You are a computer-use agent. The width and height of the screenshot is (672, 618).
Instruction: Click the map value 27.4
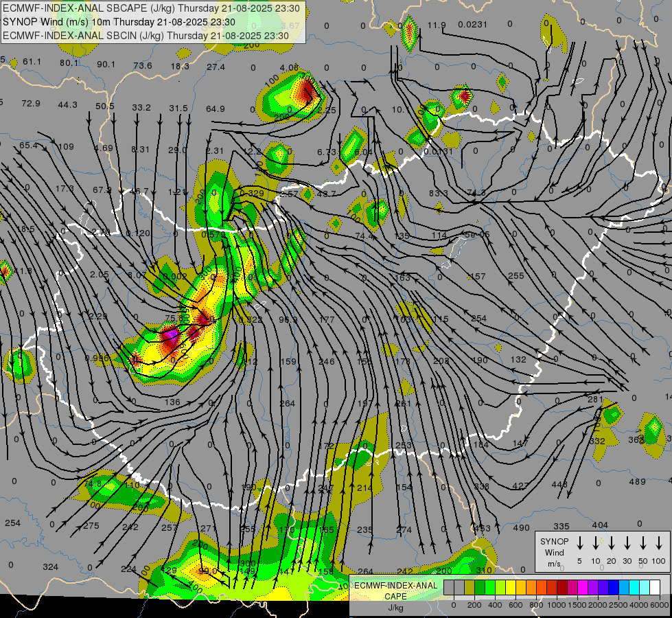216,67
